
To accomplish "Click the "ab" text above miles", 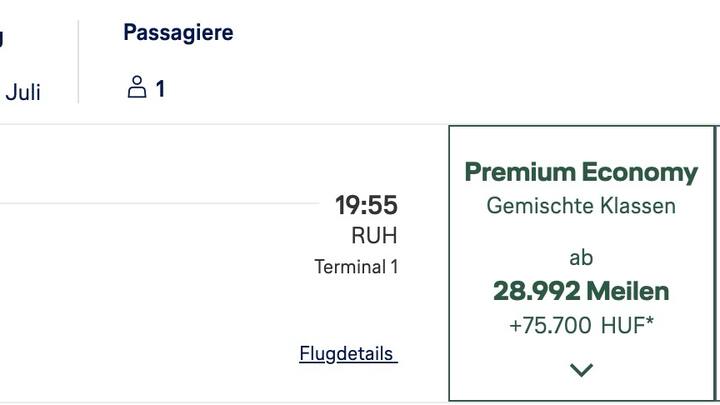I will [x=581, y=258].
